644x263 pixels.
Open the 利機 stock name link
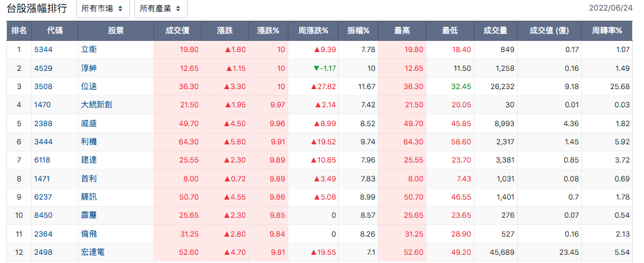click(x=89, y=142)
